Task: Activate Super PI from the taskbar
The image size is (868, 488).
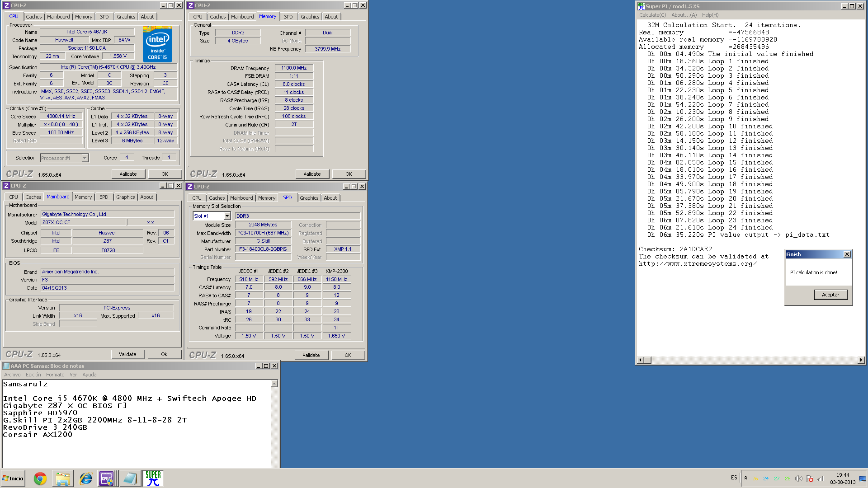Action: tap(153, 479)
